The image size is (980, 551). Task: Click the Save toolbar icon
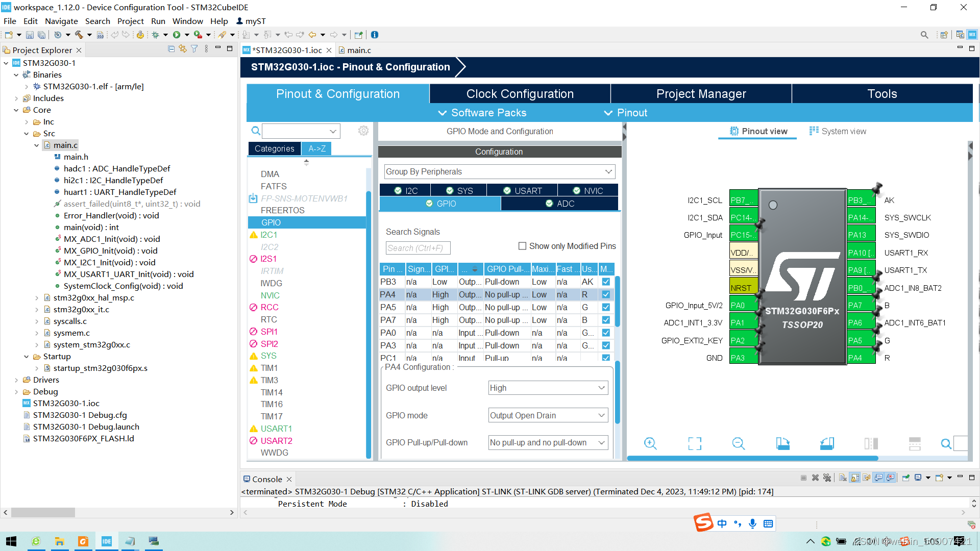[x=30, y=35]
